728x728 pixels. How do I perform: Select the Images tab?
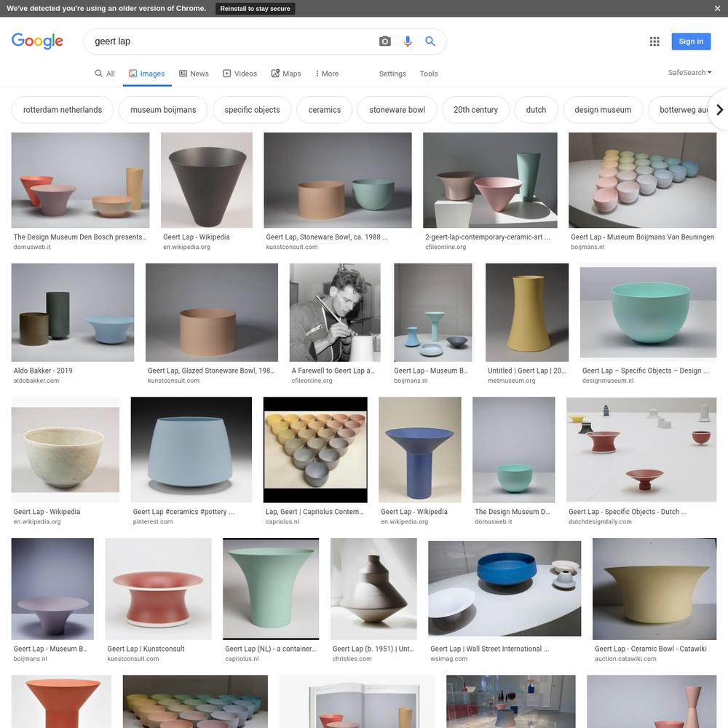147,74
